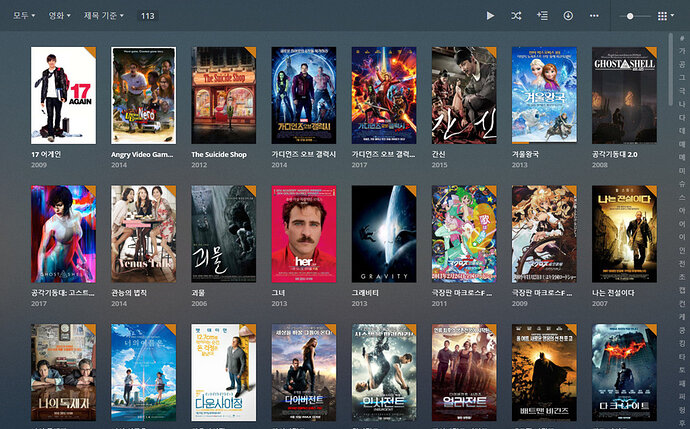Jump to 나 in the alphabet index
This screenshot has height=429, width=690.
tap(682, 104)
